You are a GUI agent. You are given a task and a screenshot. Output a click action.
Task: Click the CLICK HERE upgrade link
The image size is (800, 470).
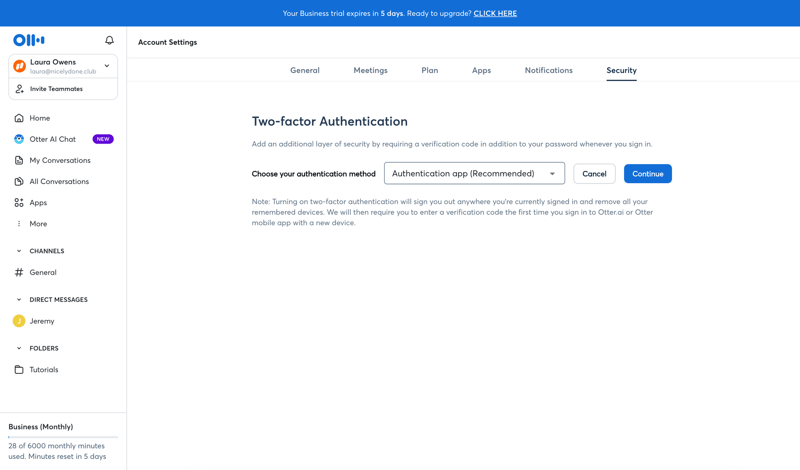tap(495, 13)
